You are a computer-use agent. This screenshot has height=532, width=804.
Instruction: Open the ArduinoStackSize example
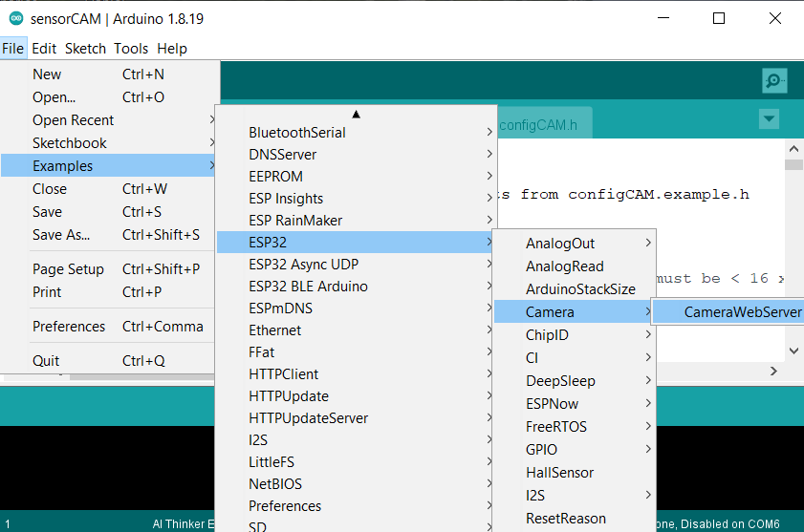[x=575, y=289]
